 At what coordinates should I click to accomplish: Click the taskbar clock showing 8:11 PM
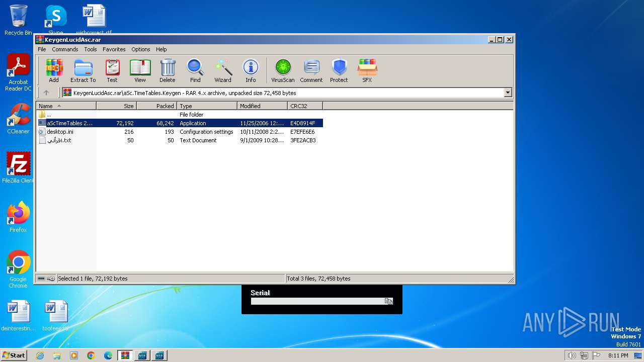[x=618, y=355]
